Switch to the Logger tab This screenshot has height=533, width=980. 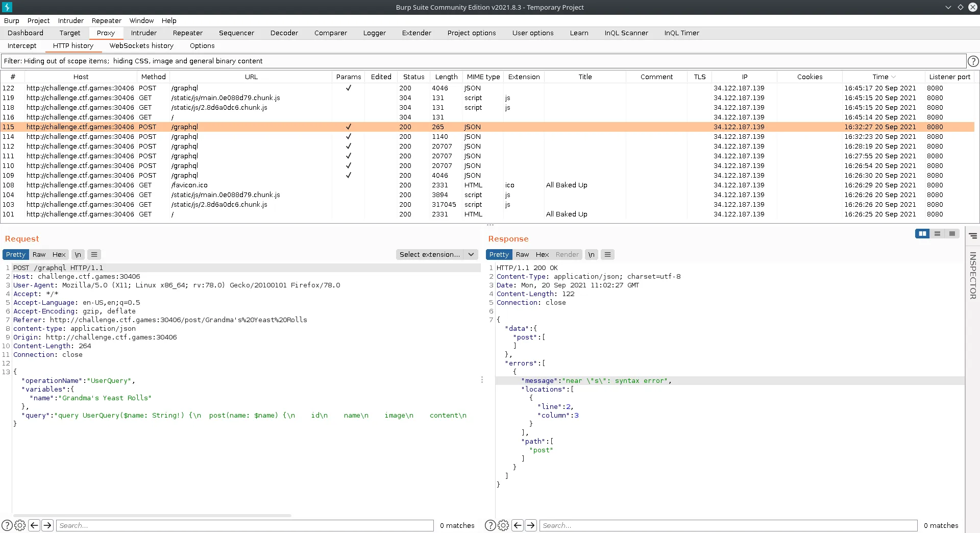click(x=375, y=33)
